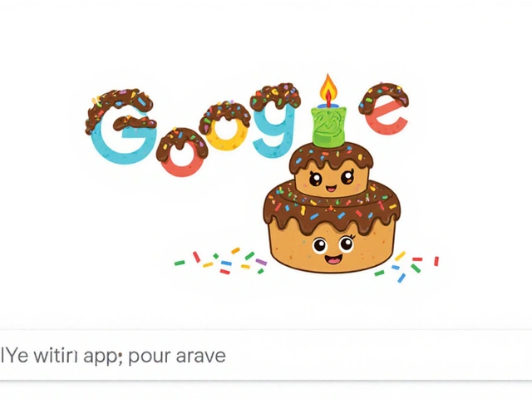
Task: Click the scattered sprinkles left of the cake
Action: pos(220,261)
